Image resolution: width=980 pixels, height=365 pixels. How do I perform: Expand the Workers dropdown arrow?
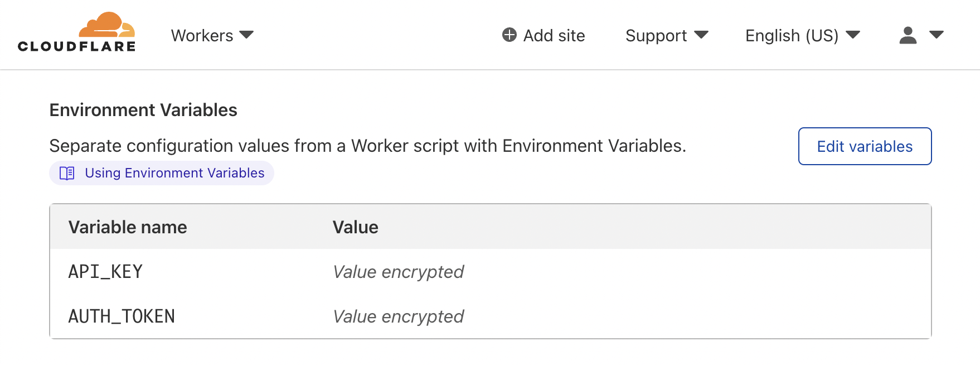[x=246, y=35]
